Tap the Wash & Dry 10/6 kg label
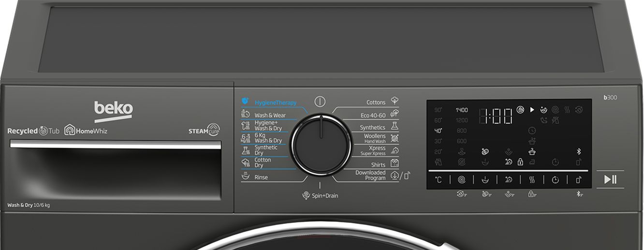 [29, 205]
